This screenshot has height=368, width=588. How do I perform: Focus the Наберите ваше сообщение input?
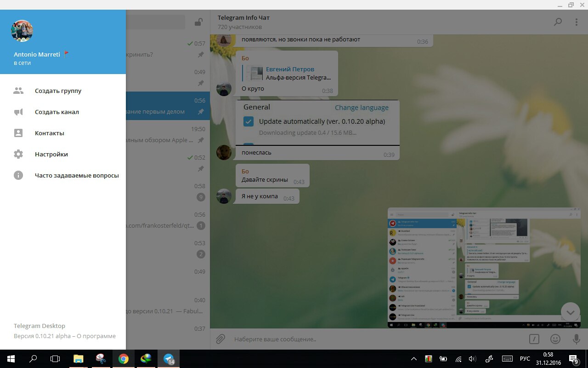[377, 339]
